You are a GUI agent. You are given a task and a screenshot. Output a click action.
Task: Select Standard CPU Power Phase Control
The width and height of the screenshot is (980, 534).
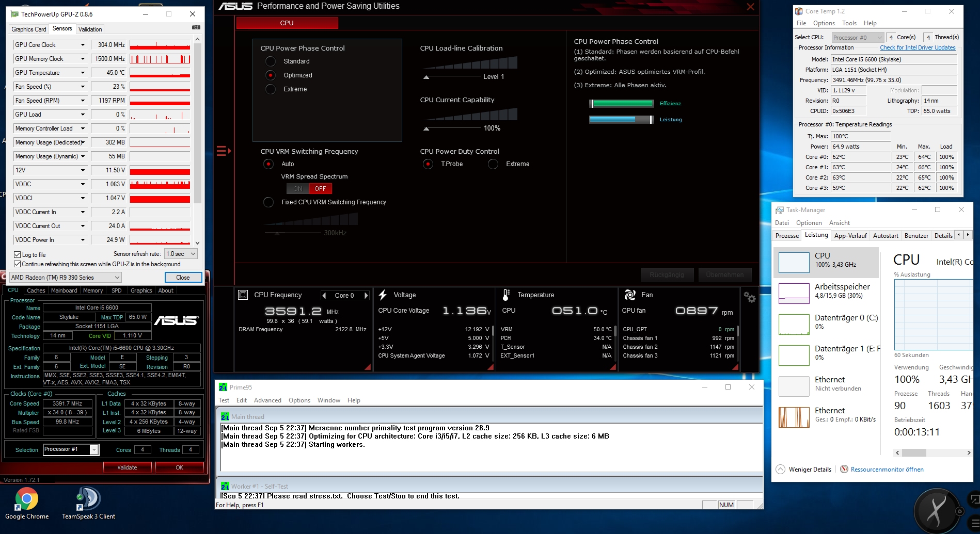coord(270,61)
